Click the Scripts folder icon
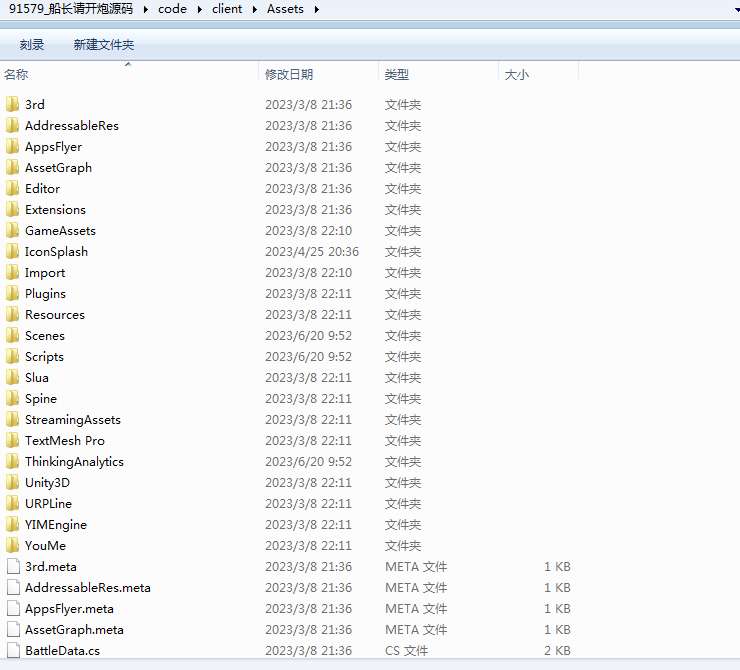This screenshot has width=740, height=670. (12, 357)
